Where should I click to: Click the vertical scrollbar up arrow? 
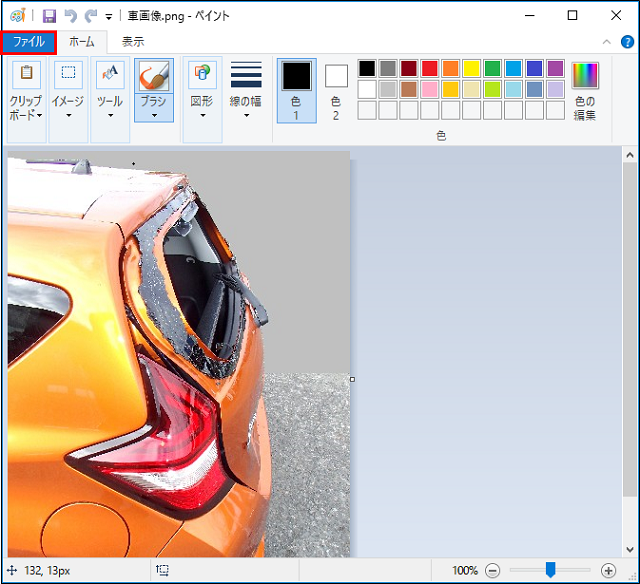[x=630, y=155]
